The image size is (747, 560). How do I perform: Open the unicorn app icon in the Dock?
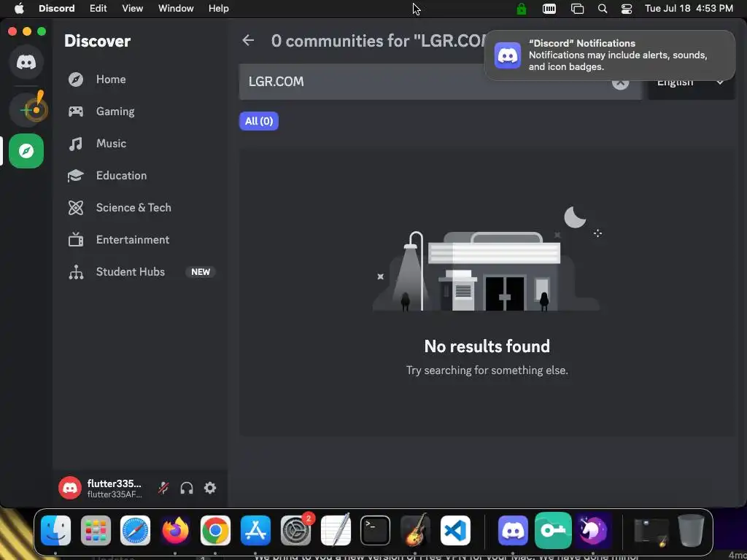pyautogui.click(x=593, y=531)
